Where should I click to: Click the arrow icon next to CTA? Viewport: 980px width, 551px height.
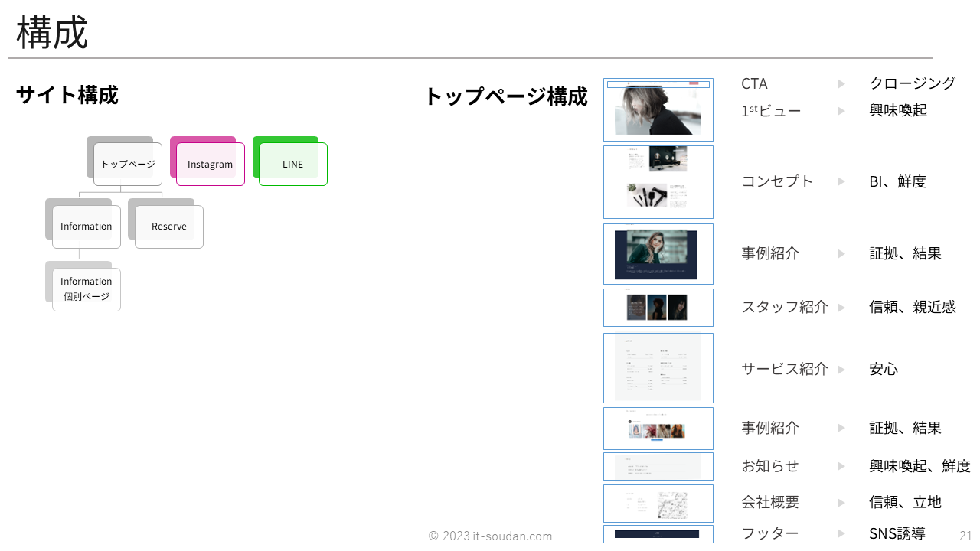click(x=841, y=84)
